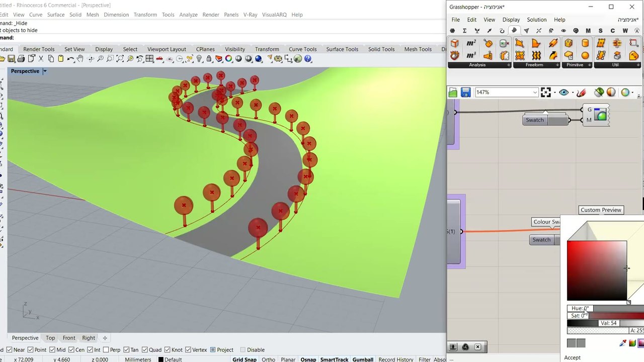Click the Val slider showing 54

pos(605,323)
